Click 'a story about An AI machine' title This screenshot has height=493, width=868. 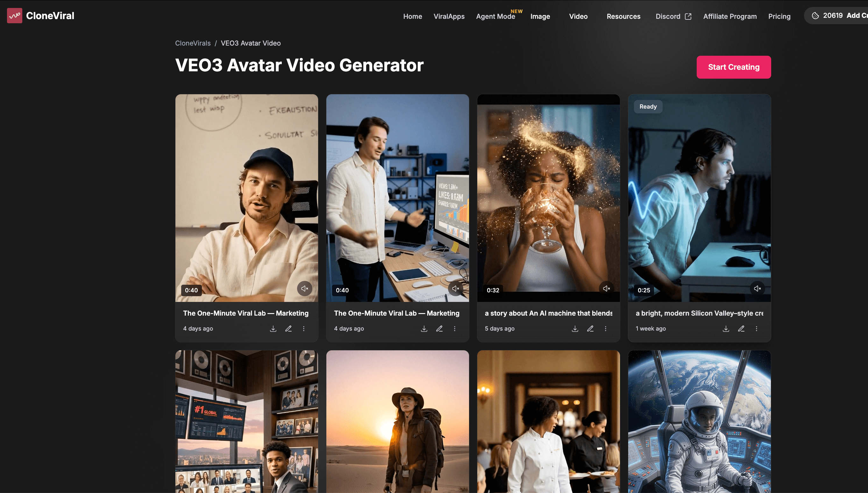point(548,313)
